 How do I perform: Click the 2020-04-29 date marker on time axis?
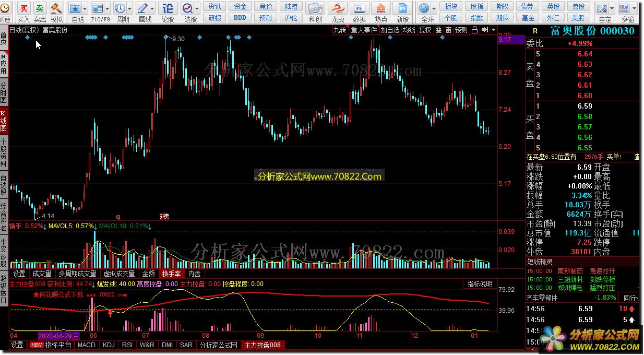pyautogui.click(x=58, y=336)
